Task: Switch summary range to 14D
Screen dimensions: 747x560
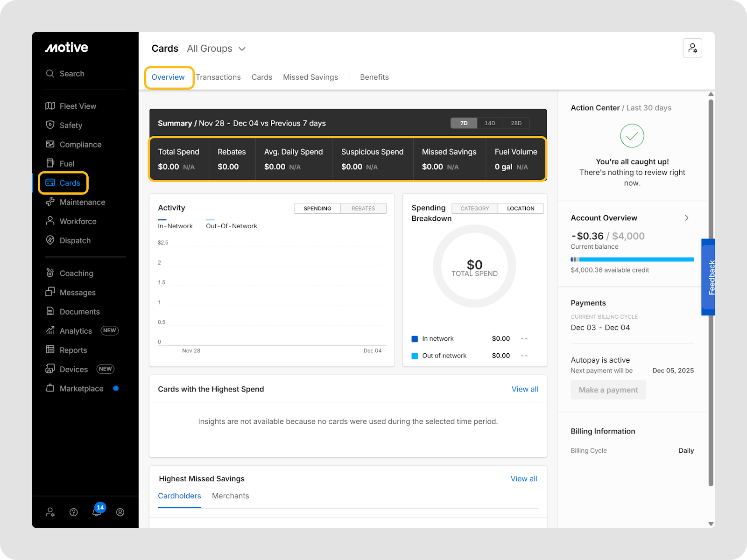Action: tap(490, 123)
